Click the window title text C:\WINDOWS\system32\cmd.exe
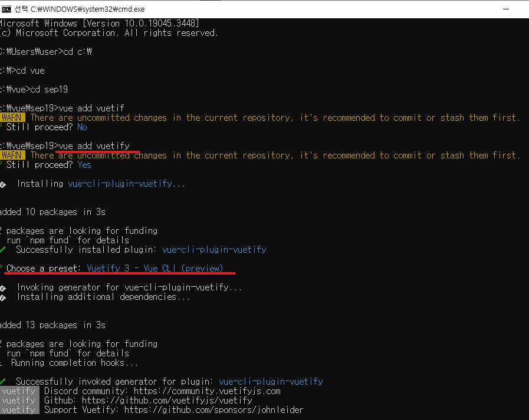The width and height of the screenshot is (529, 420). pyautogui.click(x=88, y=9)
